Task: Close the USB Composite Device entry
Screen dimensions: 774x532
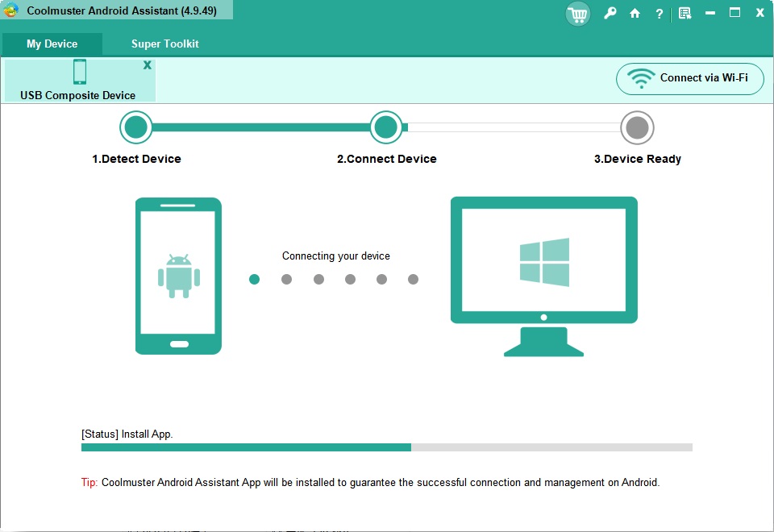Action: click(147, 65)
